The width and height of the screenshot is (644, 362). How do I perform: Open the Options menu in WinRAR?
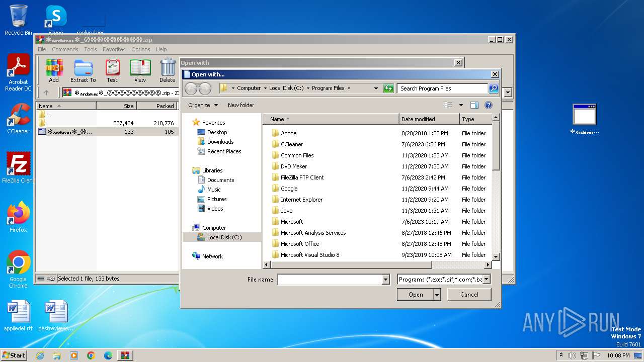click(x=141, y=49)
